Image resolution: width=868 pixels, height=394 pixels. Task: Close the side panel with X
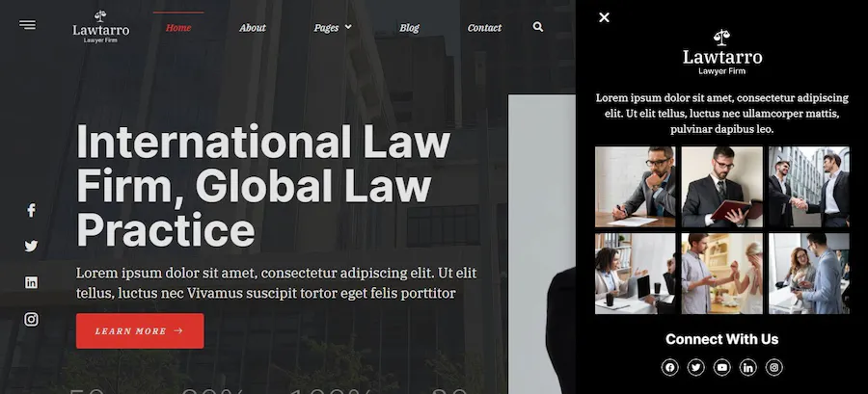tap(604, 17)
